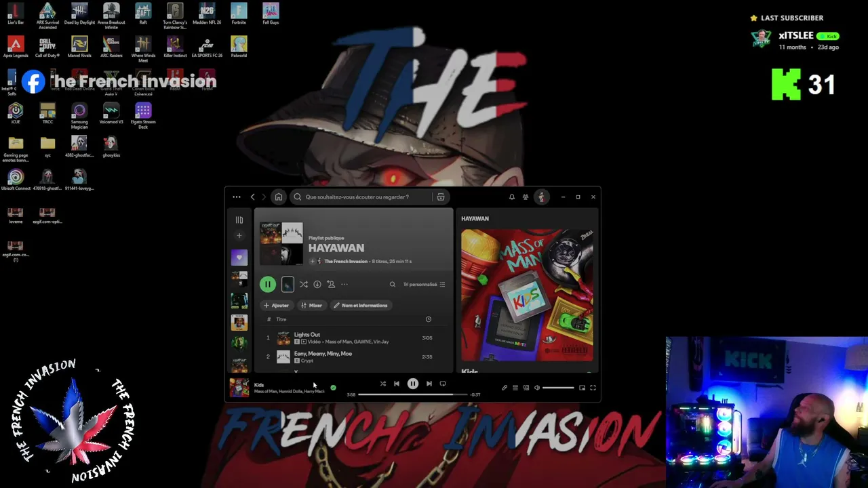Expand the Your Library sidebar
868x488 pixels.
point(239,220)
